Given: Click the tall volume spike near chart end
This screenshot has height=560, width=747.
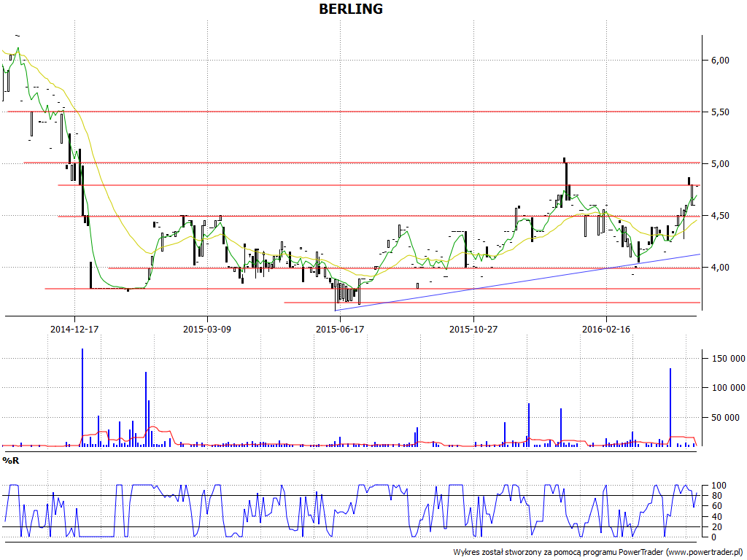Looking at the screenshot, I should 670,407.
